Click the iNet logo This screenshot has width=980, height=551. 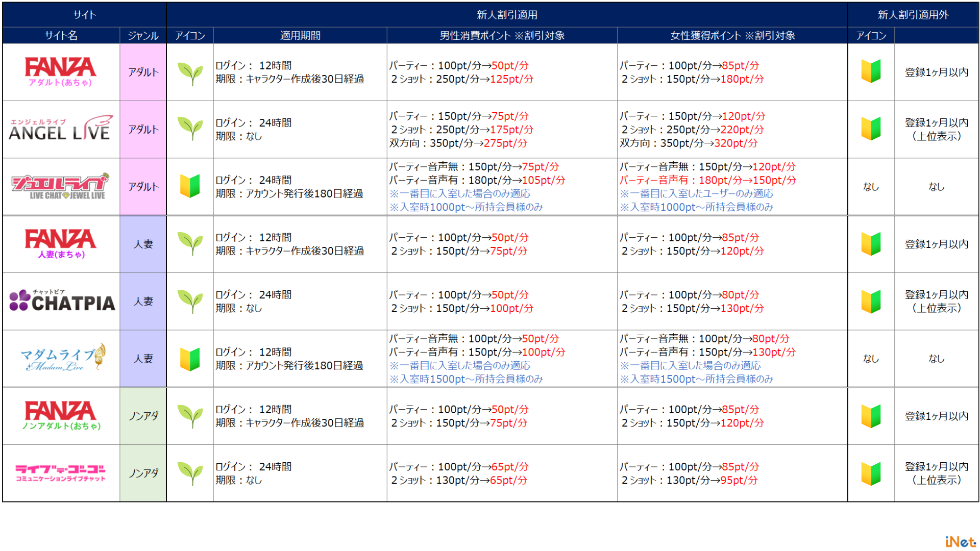pyautogui.click(x=960, y=541)
